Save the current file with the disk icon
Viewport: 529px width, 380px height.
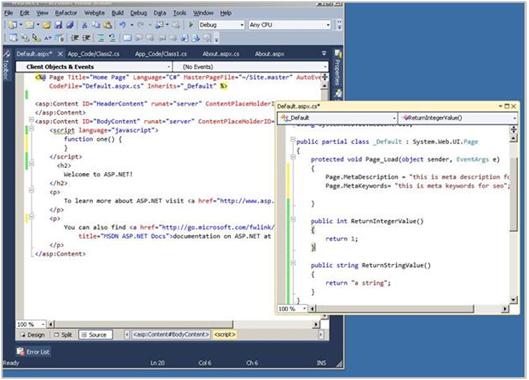point(59,25)
